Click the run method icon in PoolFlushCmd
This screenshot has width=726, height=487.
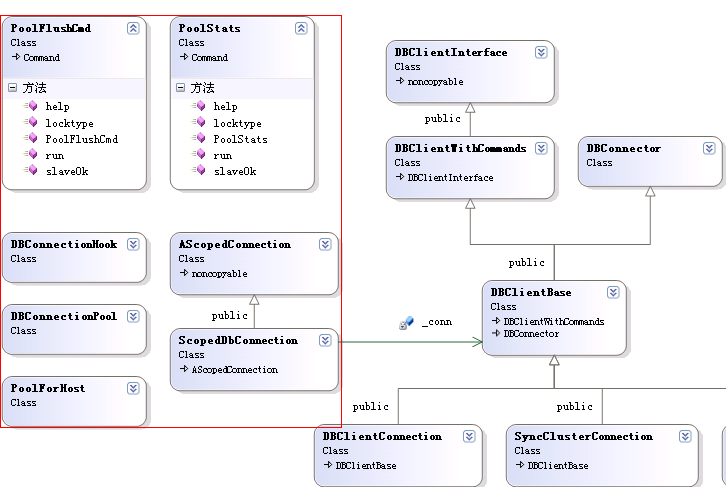(31, 154)
